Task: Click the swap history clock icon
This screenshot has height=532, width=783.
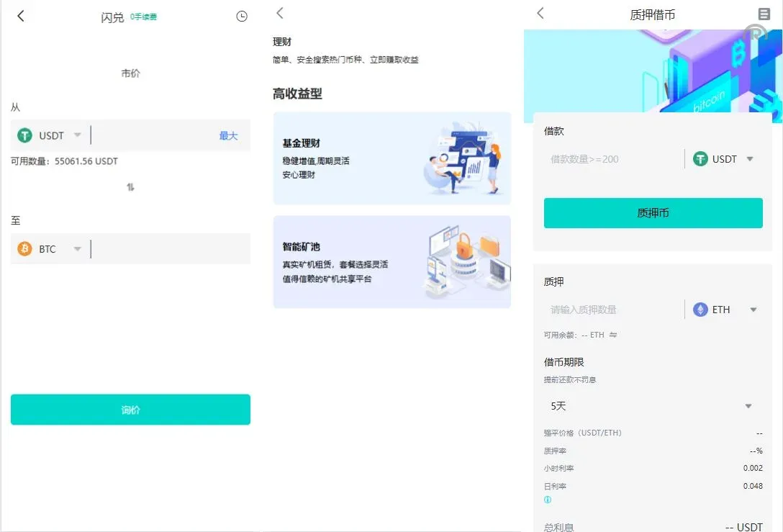Action: coord(242,15)
